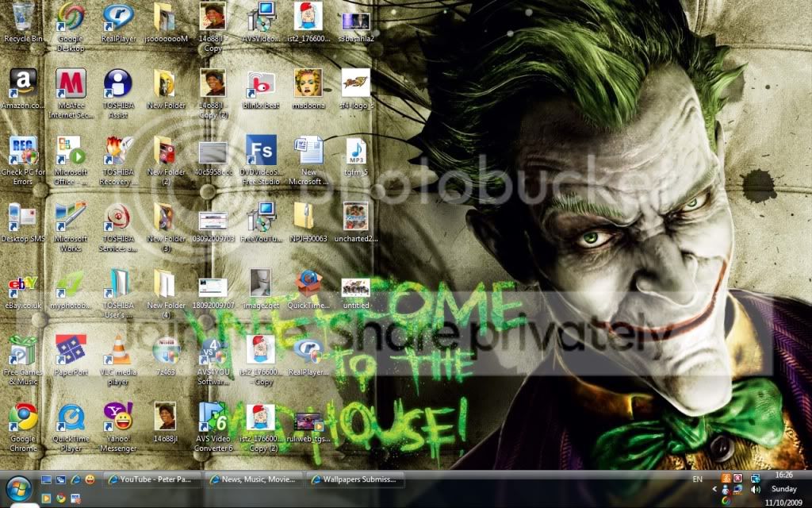The height and width of the screenshot is (508, 812).
Task: Launch Chrome from Quick Launch bar
Action: [61, 498]
